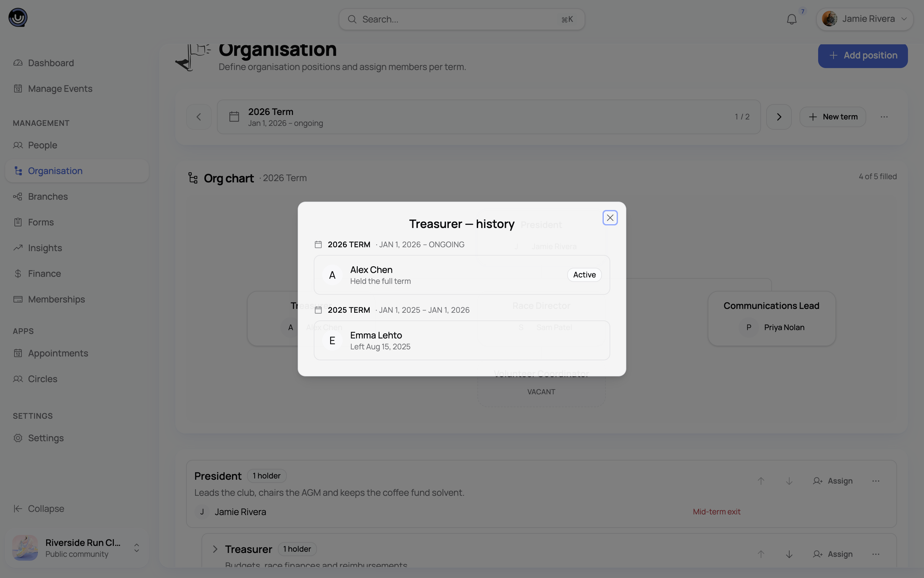This screenshot has height=578, width=924.
Task: Focus the Search field
Action: coord(462,19)
